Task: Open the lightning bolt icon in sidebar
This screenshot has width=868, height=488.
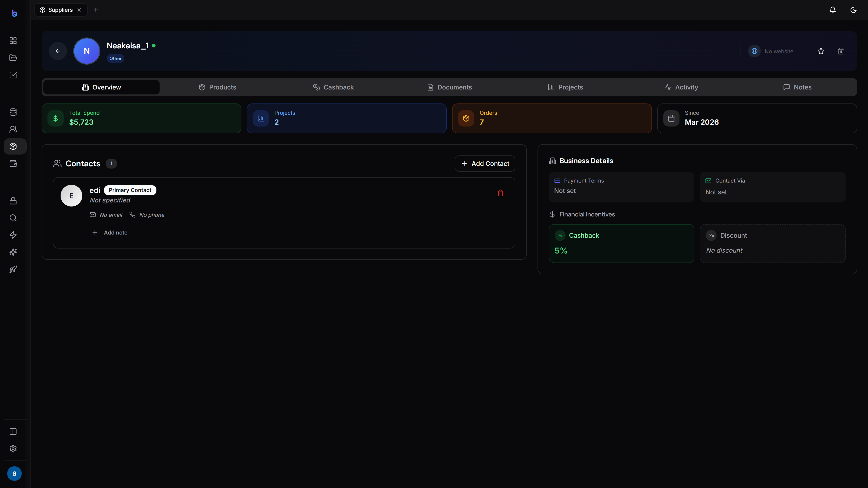Action: tap(13, 235)
